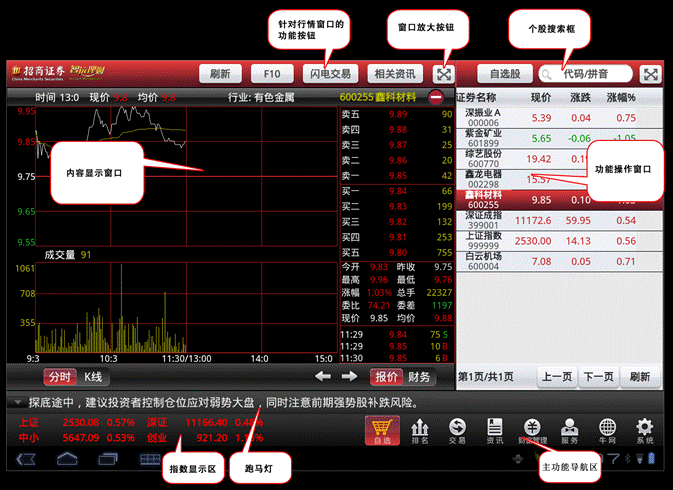Open the 服务 service person icon
The height and width of the screenshot is (490, 673).
(x=570, y=431)
